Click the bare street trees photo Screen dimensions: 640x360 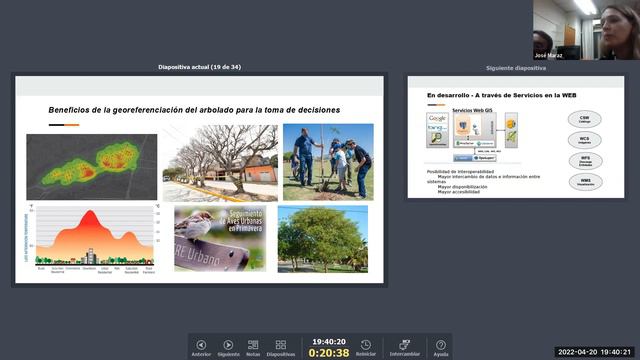(220, 163)
